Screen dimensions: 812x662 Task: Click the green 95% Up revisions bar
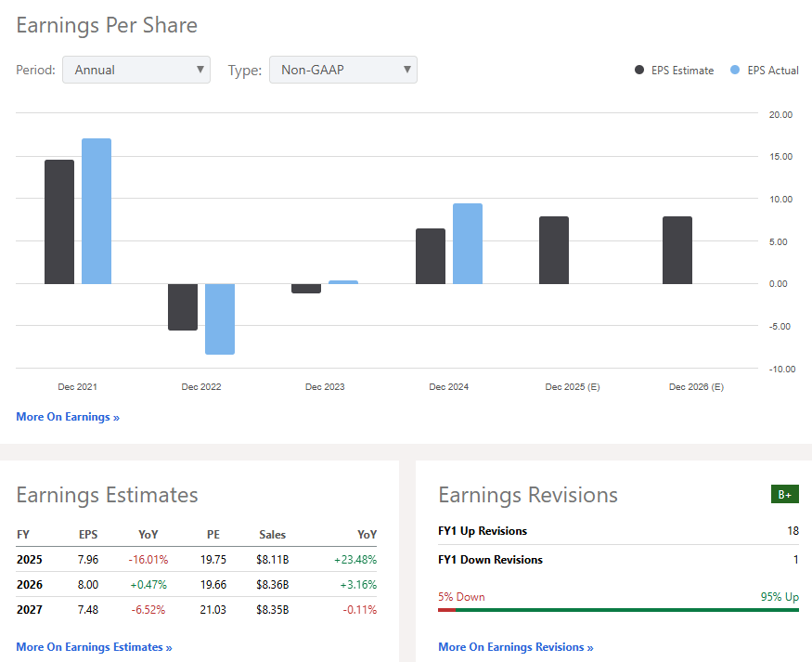click(626, 610)
